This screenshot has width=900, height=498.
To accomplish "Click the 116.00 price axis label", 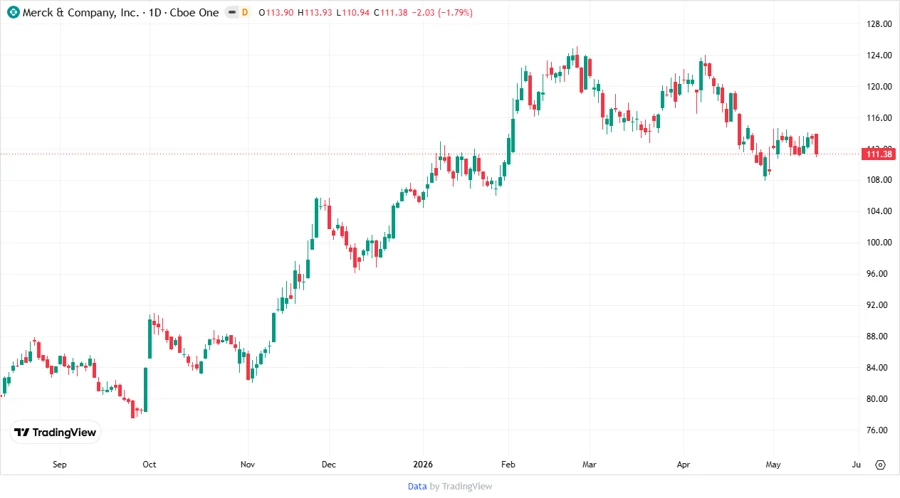I will pyautogui.click(x=879, y=118).
